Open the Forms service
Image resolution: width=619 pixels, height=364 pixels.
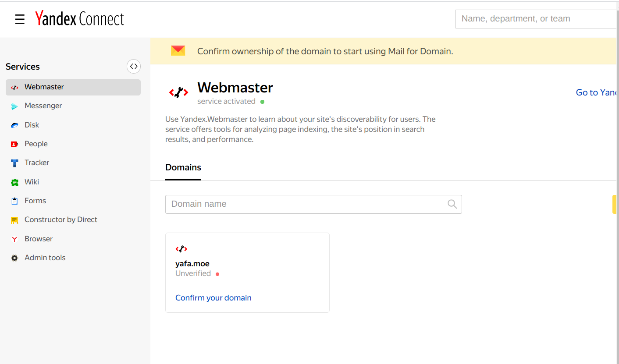tap(35, 201)
